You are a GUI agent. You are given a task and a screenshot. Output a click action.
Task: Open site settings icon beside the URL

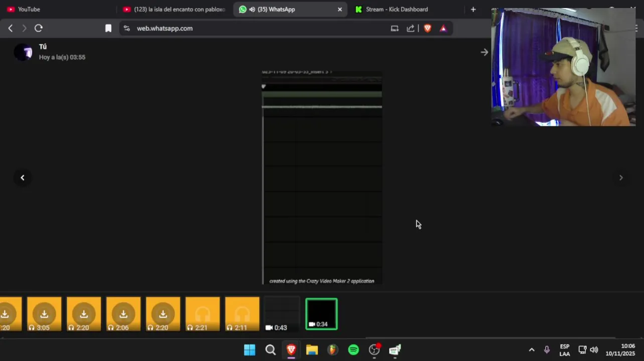[x=126, y=29]
